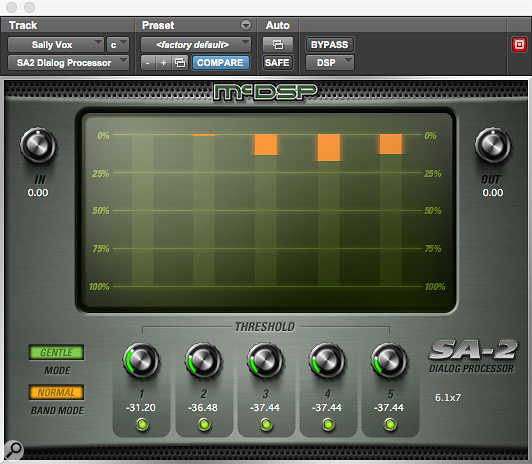Select previous preset with minus button
The image size is (532, 464).
tap(148, 63)
